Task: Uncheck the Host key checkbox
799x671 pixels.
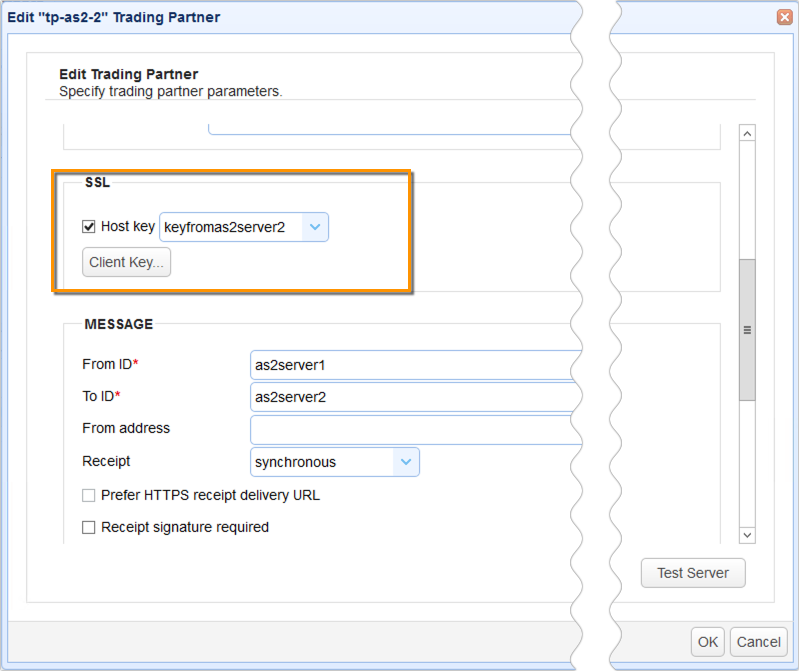Action: (89, 227)
